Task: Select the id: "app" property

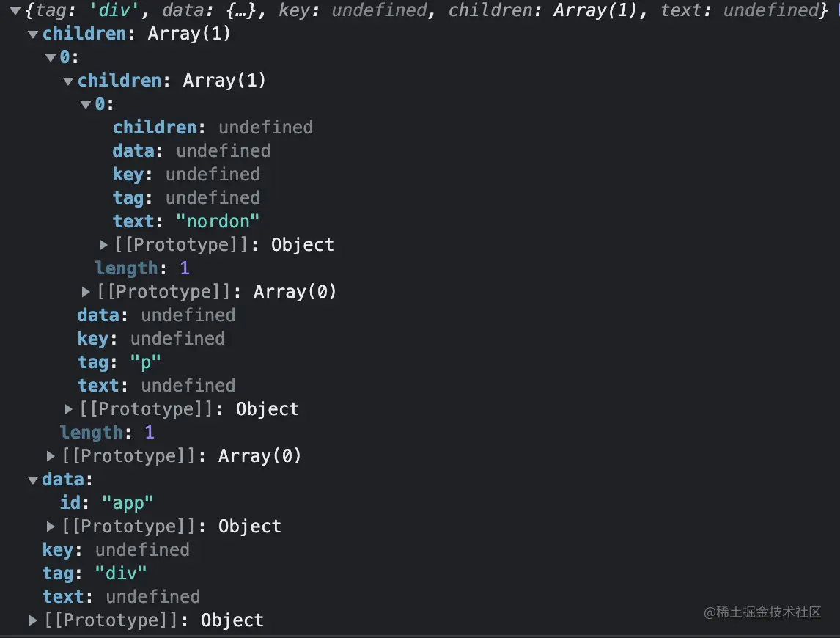Action: point(107,503)
